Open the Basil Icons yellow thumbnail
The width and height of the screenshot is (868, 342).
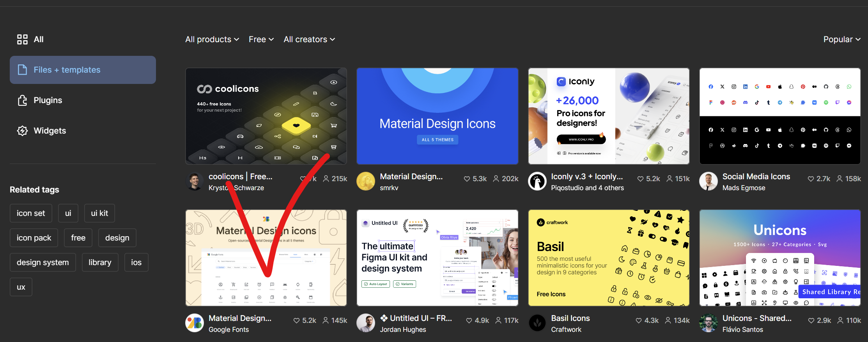coord(609,258)
